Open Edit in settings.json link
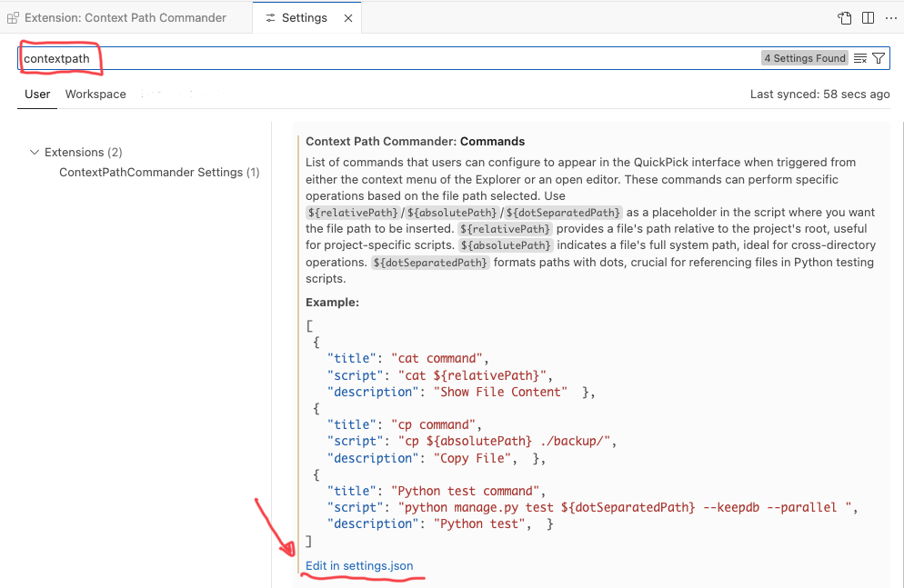Image resolution: width=904 pixels, height=588 pixels. click(x=359, y=565)
